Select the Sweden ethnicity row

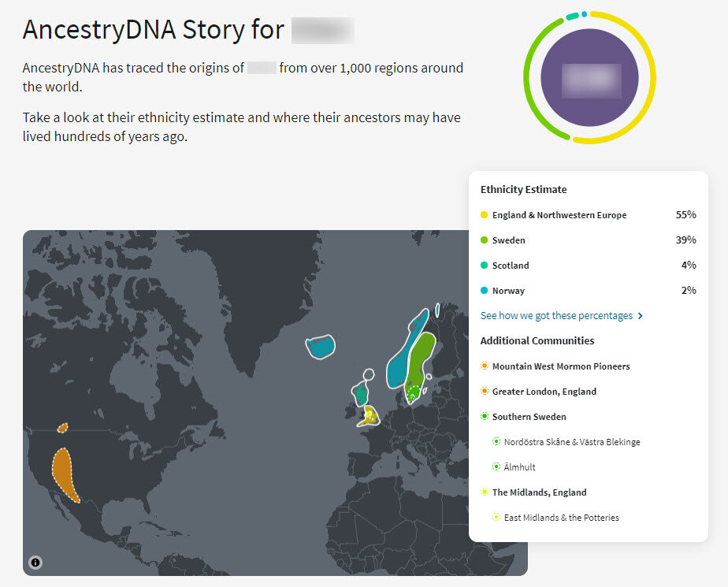coord(589,240)
